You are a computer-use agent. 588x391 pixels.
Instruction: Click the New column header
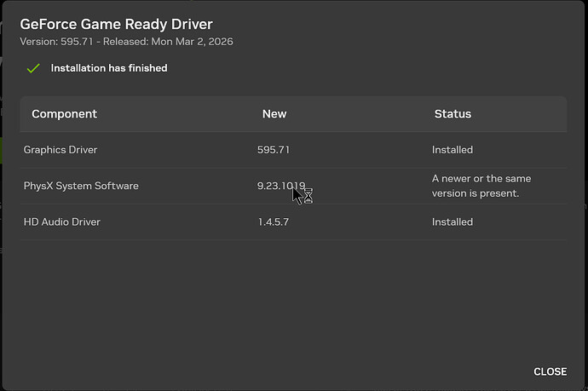[x=274, y=113]
